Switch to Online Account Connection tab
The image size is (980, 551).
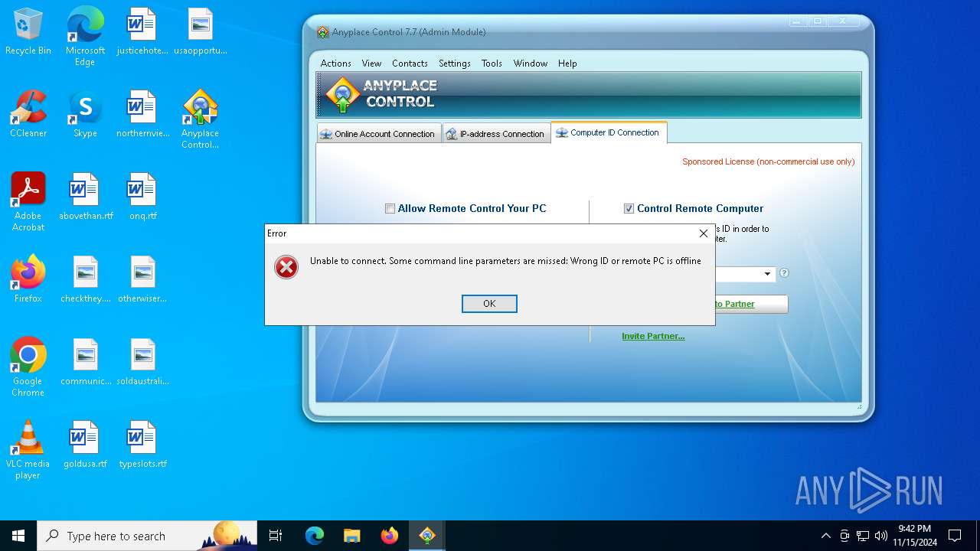pyautogui.click(x=379, y=134)
